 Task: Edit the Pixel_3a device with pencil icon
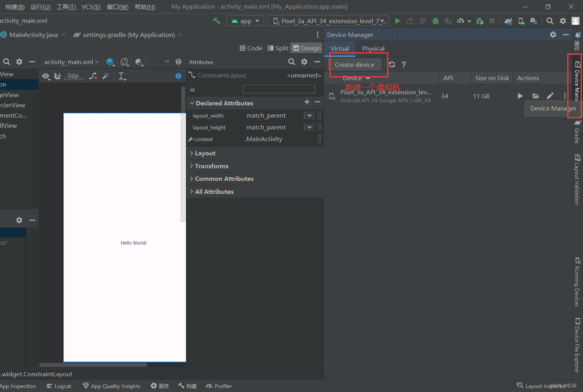tap(550, 96)
